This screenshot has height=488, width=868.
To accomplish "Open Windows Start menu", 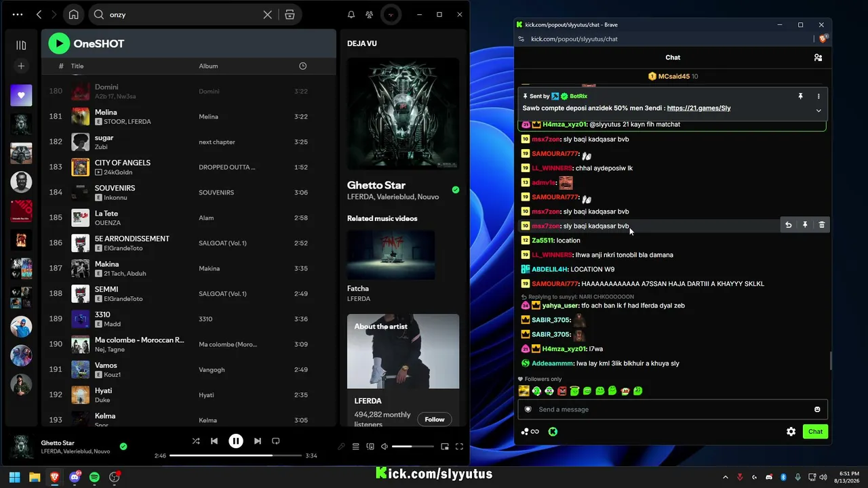I will [14, 477].
